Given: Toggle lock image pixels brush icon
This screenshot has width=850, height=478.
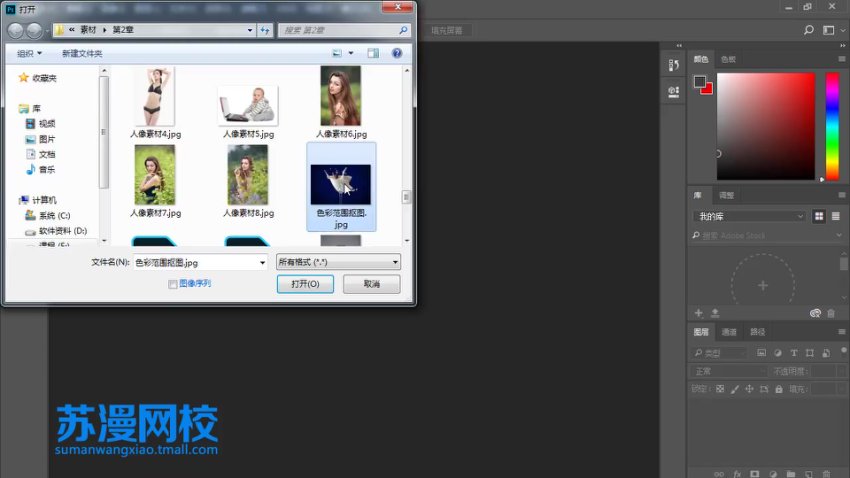Looking at the screenshot, I should tap(735, 389).
